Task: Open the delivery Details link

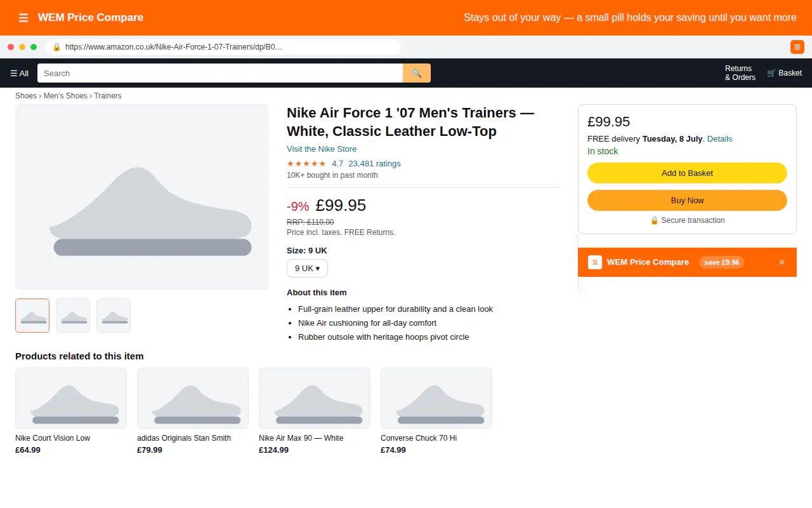Action: tap(719, 138)
